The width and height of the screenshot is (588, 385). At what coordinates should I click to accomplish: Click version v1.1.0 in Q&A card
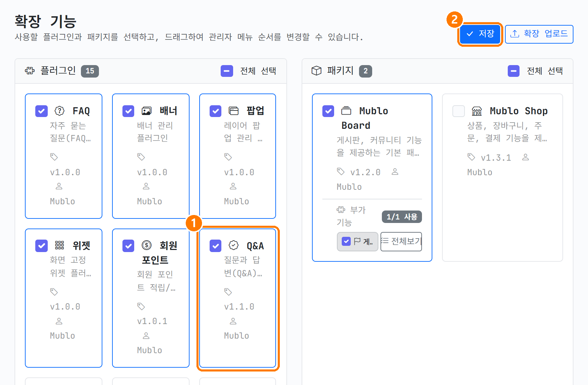pos(239,307)
